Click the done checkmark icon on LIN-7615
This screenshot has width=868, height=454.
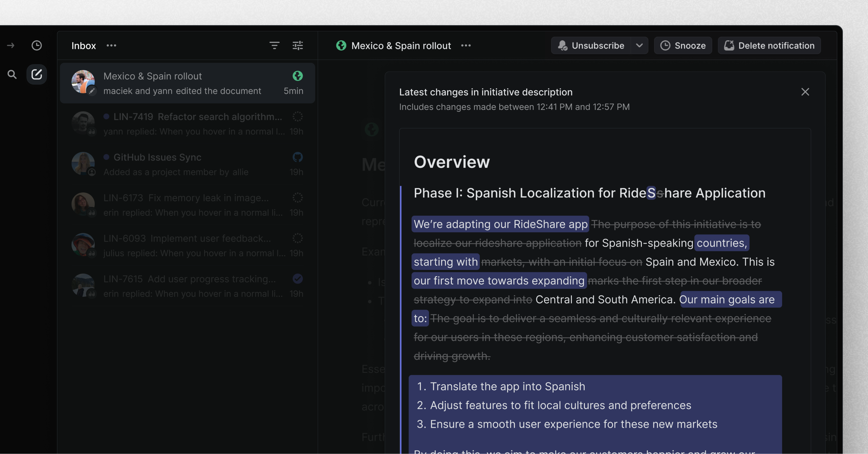297,279
